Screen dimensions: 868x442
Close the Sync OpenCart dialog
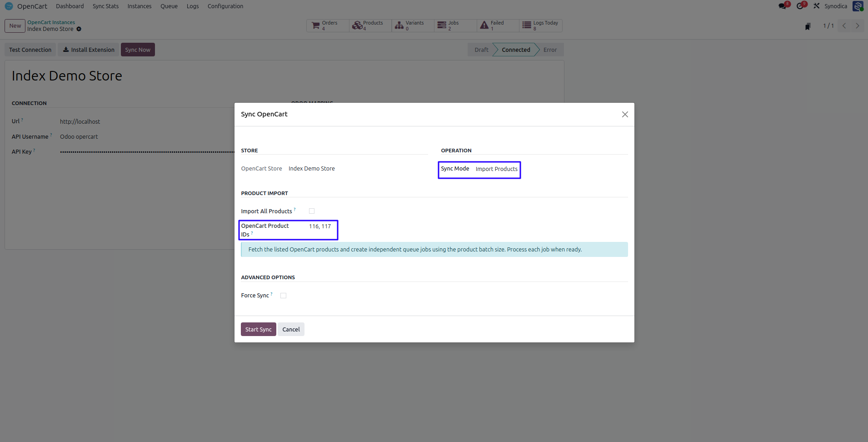click(x=625, y=115)
